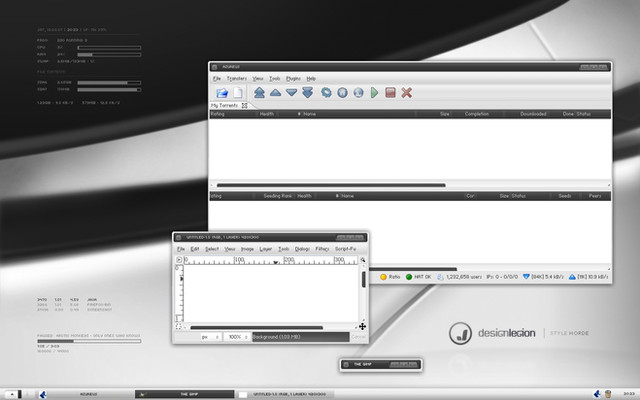
Task: Switch to The GIMP taskbar entry
Action: point(185,394)
